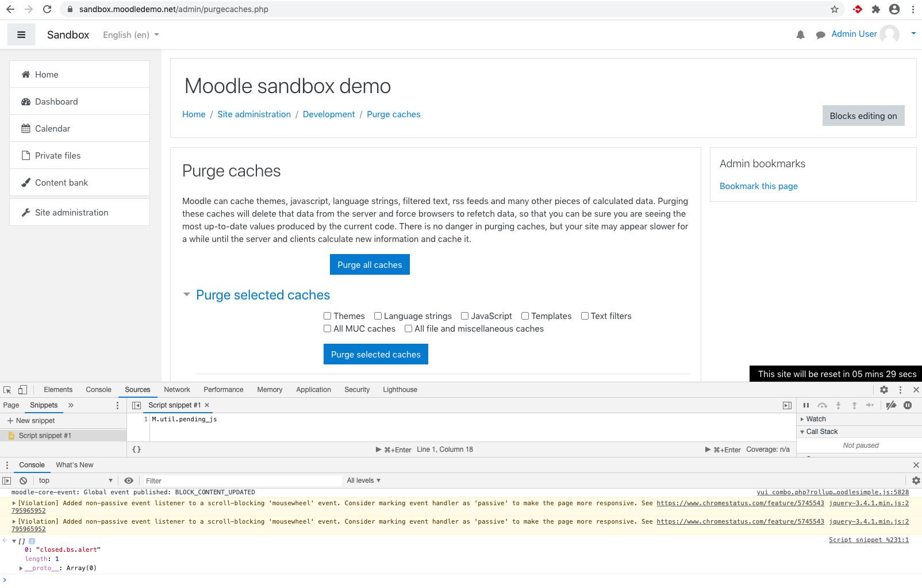
Task: Turn Blocks editing on
Action: [x=863, y=116]
